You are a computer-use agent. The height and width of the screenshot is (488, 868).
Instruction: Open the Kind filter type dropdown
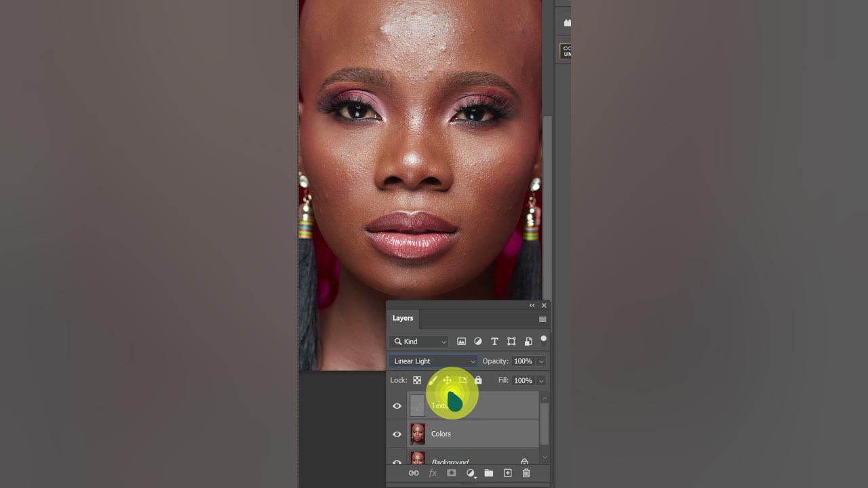point(420,342)
